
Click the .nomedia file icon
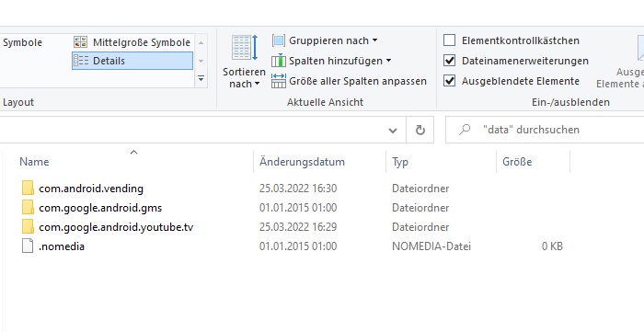pyautogui.click(x=28, y=246)
